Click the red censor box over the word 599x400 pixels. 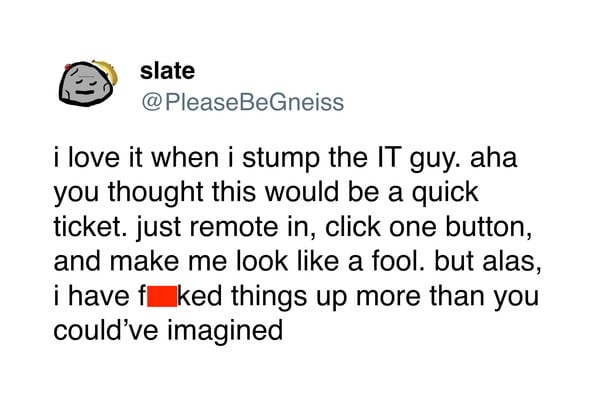pos(162,296)
